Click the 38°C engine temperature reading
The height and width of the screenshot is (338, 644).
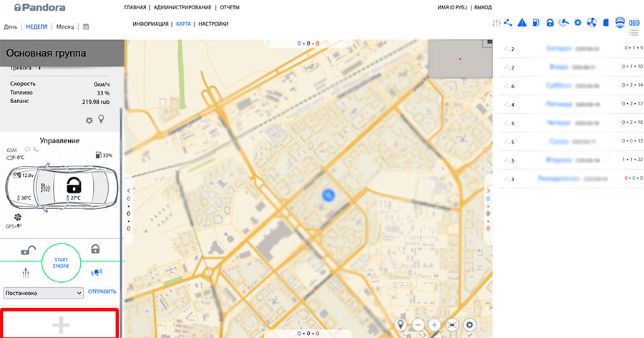tap(24, 198)
